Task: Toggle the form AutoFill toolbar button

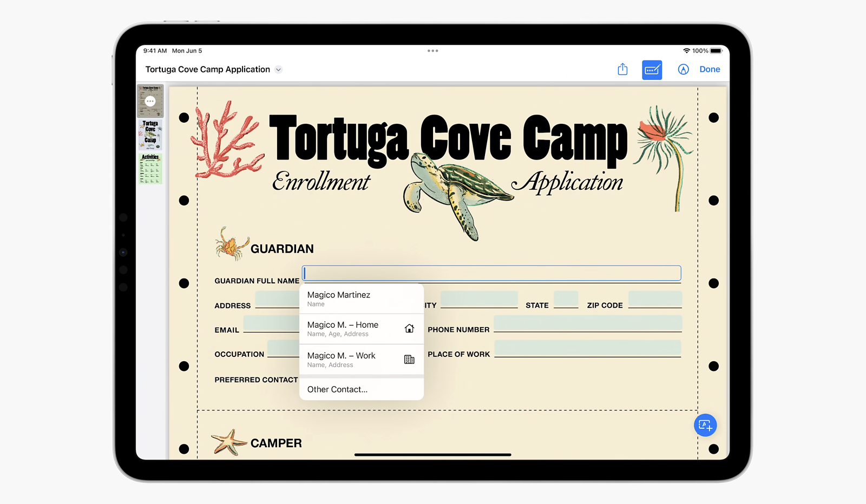Action: click(652, 70)
